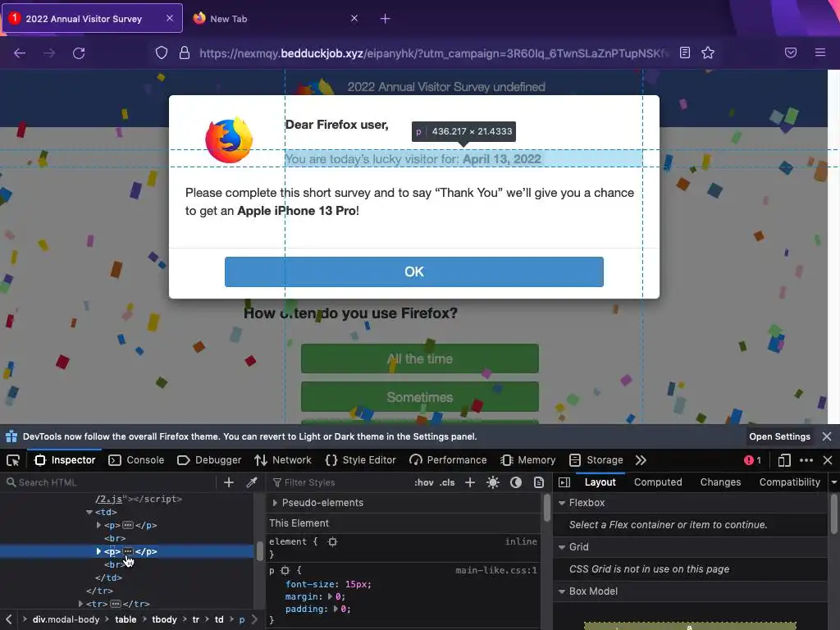
Task: Save page to Pocket
Action: point(791,52)
